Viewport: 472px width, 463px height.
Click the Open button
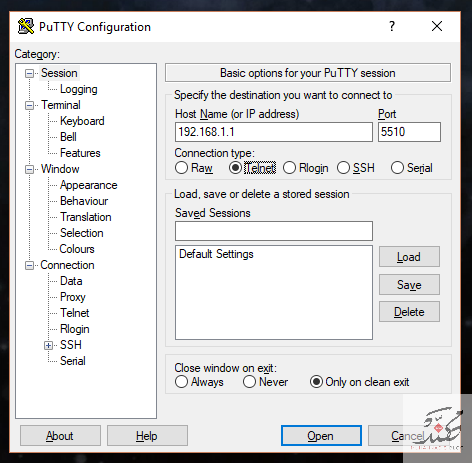321,436
